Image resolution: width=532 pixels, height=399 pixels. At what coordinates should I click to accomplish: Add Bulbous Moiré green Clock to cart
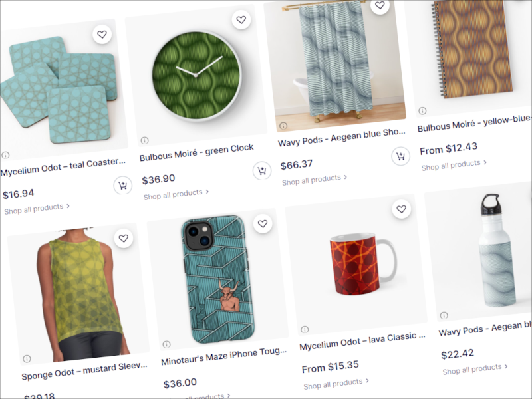coord(262,171)
